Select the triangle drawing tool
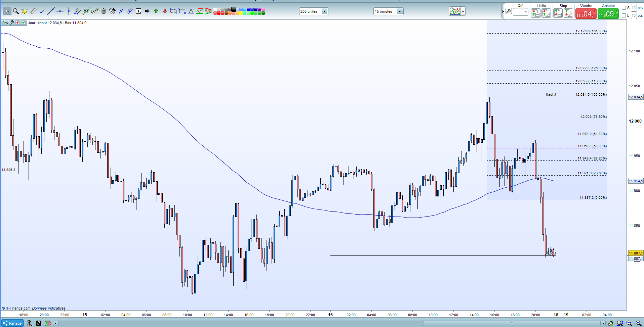This screenshot has width=644, height=327. point(191,11)
